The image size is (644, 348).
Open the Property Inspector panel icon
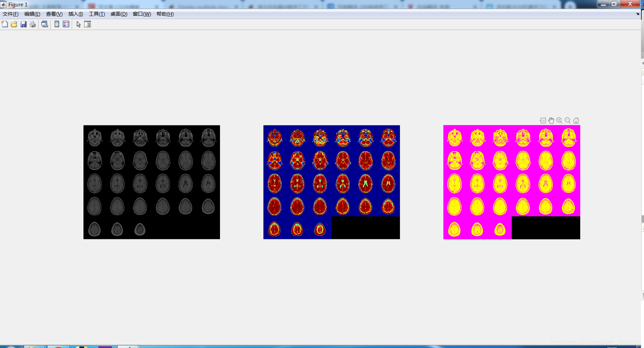coord(87,24)
